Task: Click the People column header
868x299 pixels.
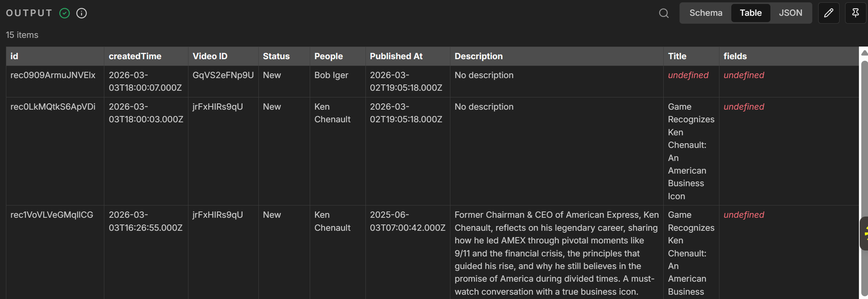Action: coord(328,56)
